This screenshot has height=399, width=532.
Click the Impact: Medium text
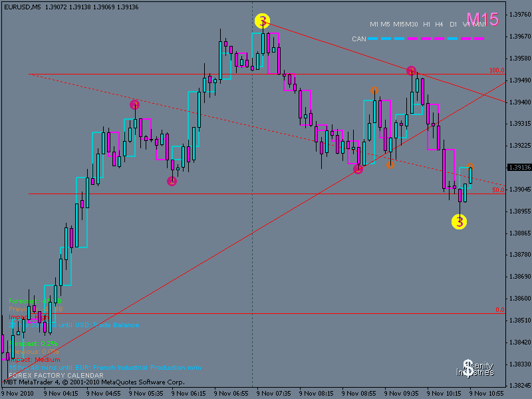[x=35, y=360]
